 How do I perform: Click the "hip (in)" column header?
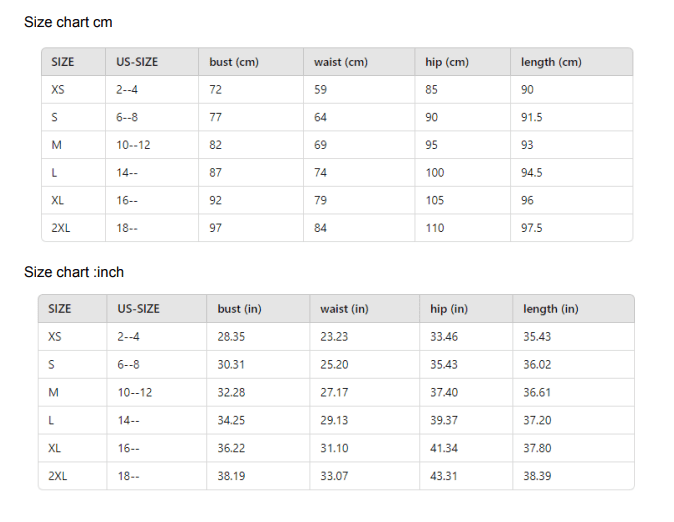[x=449, y=309]
